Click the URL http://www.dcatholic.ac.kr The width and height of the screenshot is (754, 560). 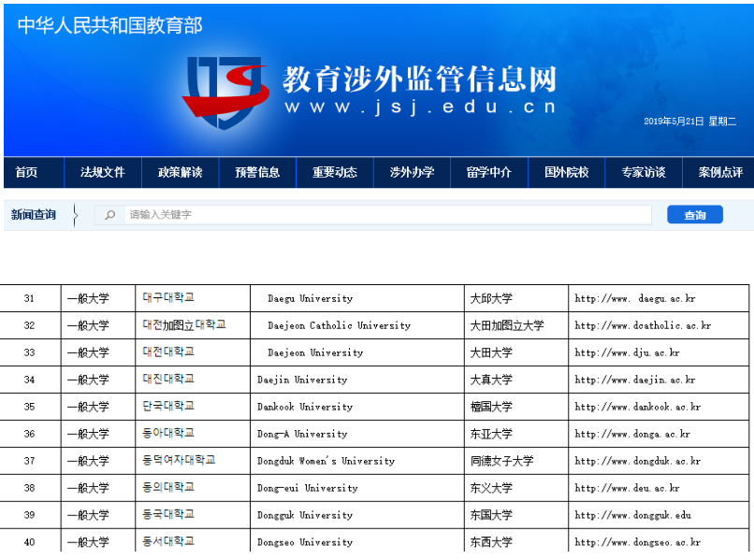pyautogui.click(x=643, y=325)
